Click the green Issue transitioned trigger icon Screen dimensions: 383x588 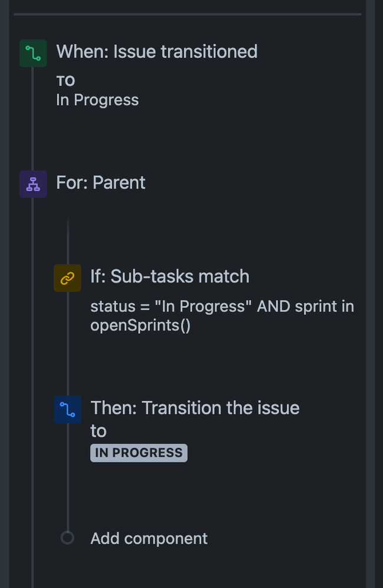[33, 53]
